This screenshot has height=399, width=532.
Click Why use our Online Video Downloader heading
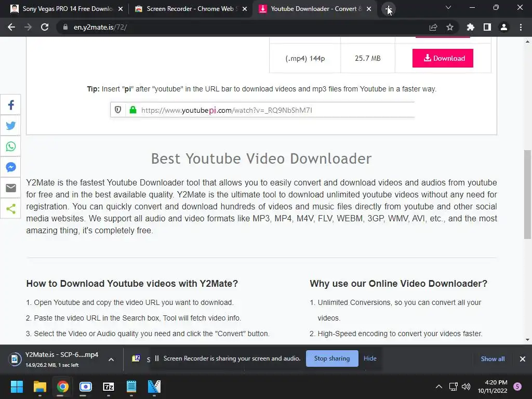[398, 283]
